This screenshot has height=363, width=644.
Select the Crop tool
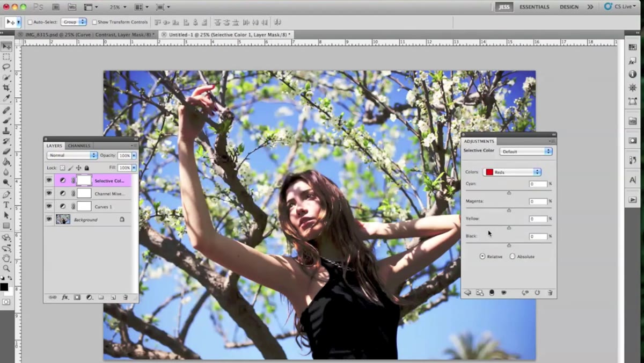click(6, 88)
